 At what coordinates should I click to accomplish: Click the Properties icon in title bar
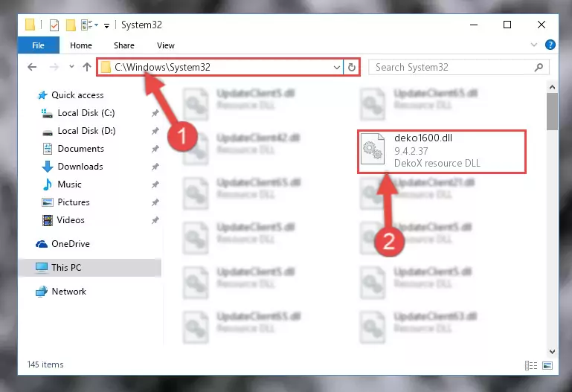tap(54, 25)
